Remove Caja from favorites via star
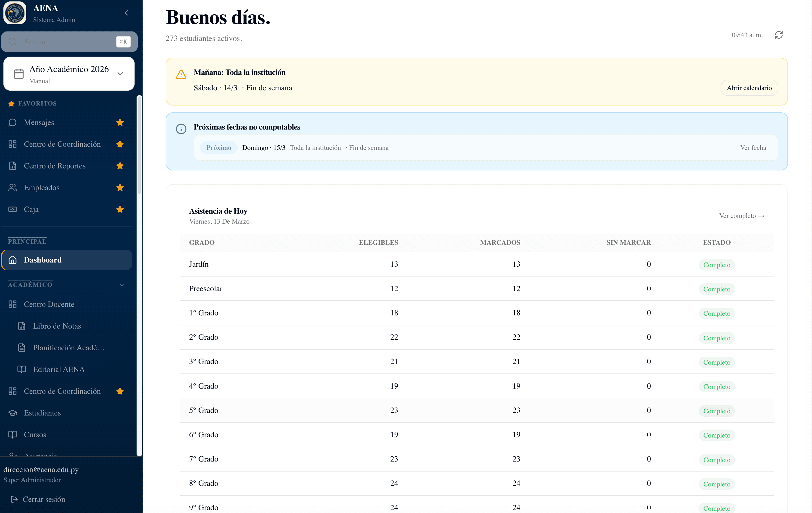Screen dimensions: 812x513 tap(120, 209)
